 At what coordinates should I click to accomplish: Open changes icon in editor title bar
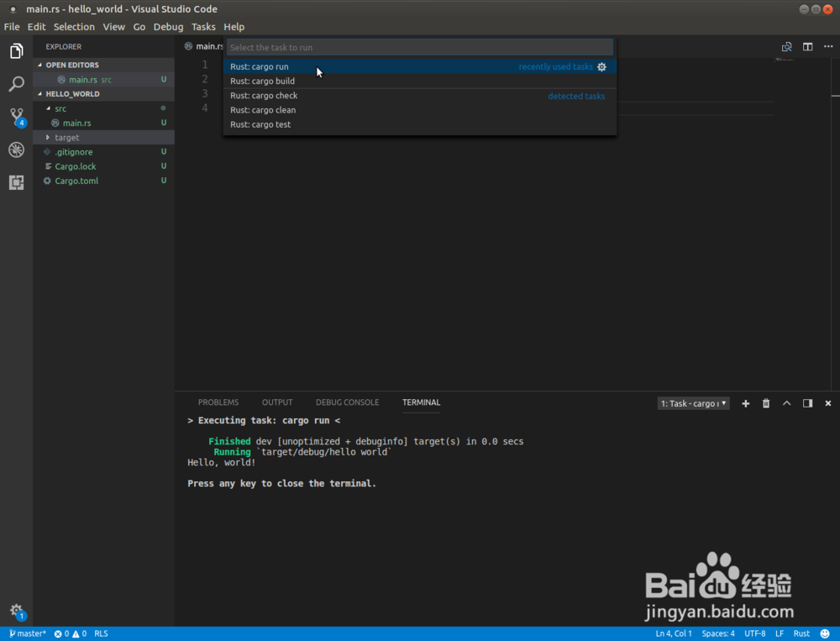[x=786, y=47]
